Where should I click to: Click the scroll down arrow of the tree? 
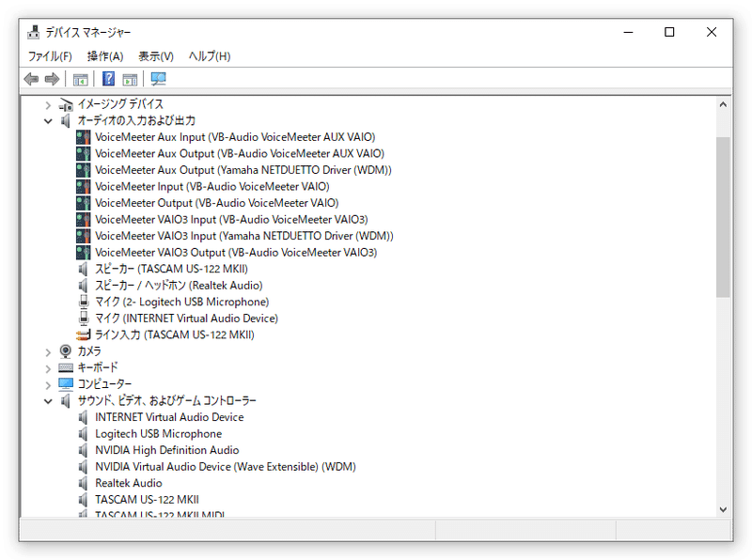coord(723,509)
